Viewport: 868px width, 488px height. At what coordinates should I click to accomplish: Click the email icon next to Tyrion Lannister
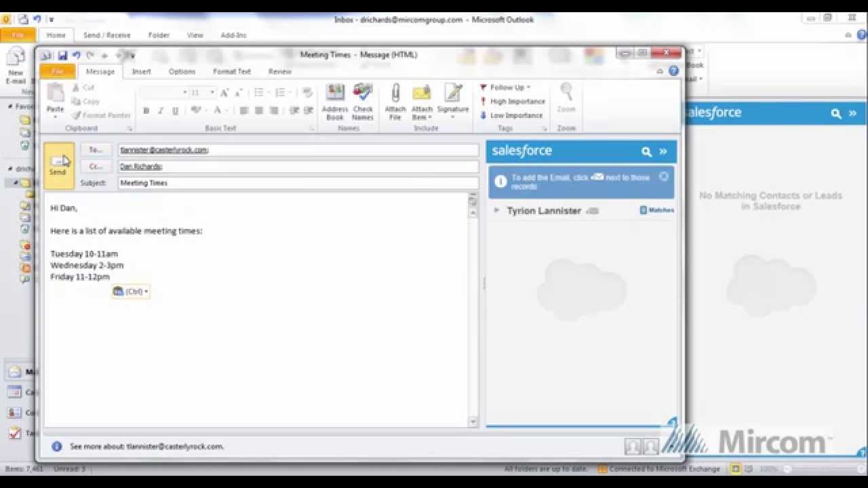point(592,211)
